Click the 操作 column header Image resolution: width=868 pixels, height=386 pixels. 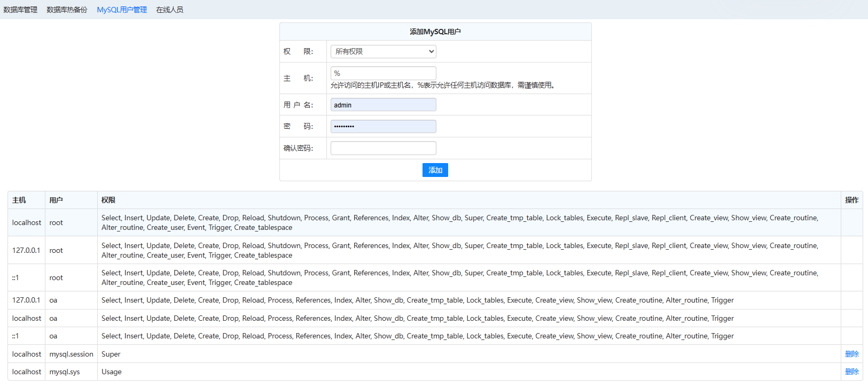point(851,200)
